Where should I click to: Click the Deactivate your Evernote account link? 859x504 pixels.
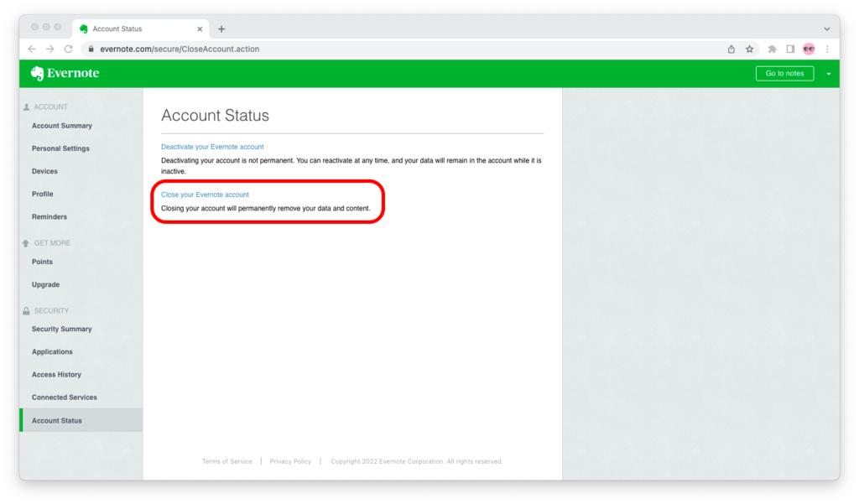[x=212, y=147]
